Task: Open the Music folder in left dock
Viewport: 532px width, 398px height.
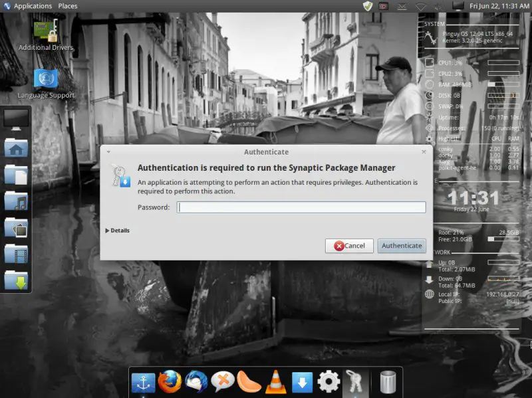Action: pos(16,201)
